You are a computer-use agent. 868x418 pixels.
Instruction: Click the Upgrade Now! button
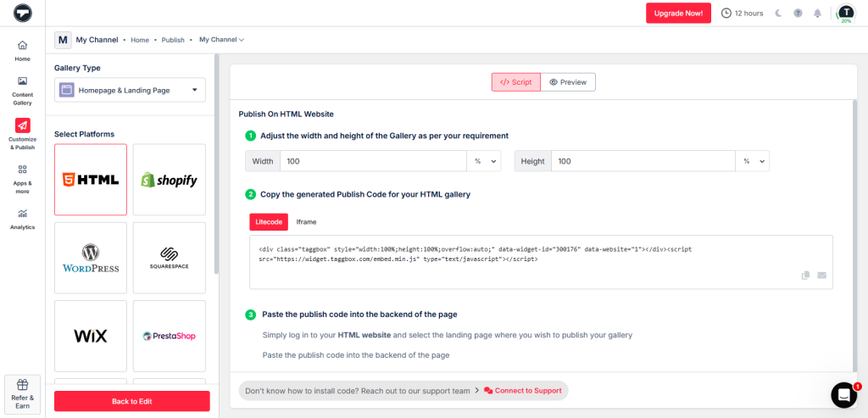[678, 14]
